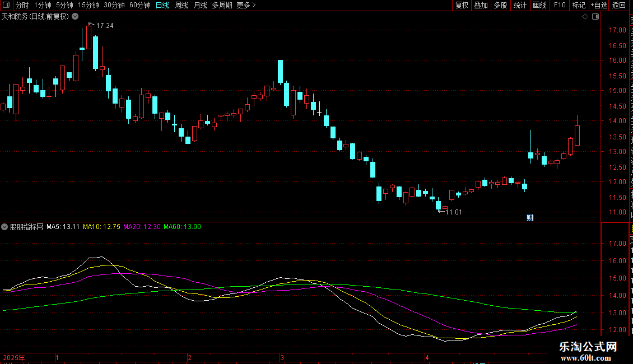This screenshot has width=633, height=364.
Task: Add stock via +自选 button
Action: pyautogui.click(x=599, y=5)
